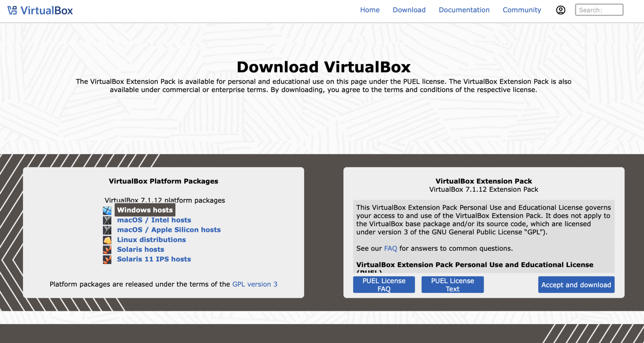Image resolution: width=644 pixels, height=343 pixels.
Task: Click the Solaris 11 IPS icon
Action: tap(107, 260)
